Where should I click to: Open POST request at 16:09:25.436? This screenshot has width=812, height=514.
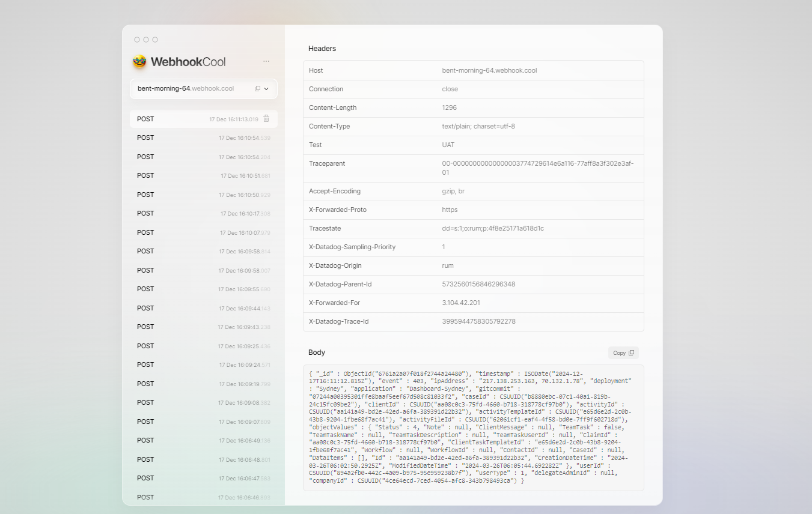pyautogui.click(x=203, y=346)
